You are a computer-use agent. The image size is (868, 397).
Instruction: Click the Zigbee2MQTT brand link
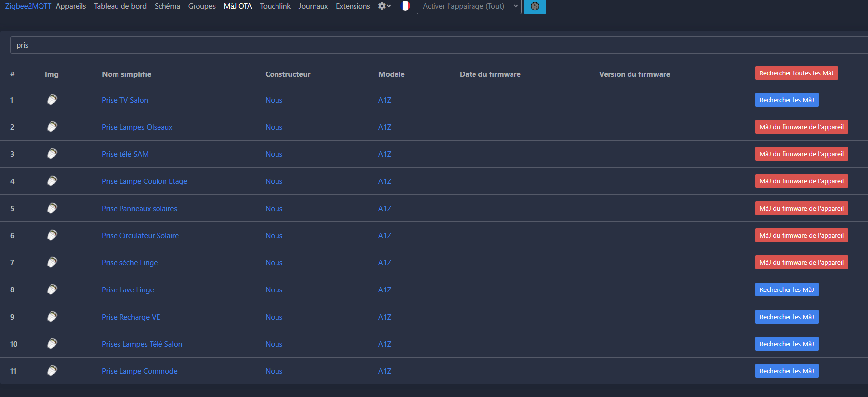pyautogui.click(x=28, y=6)
